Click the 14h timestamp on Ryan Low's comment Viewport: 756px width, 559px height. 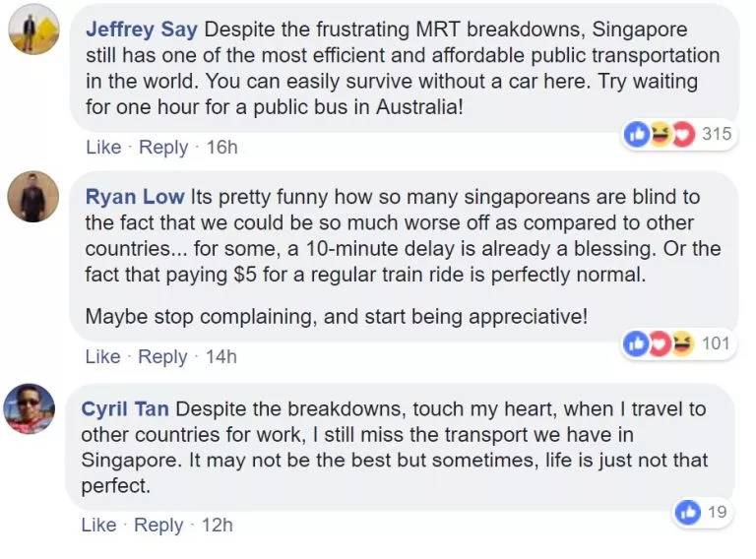click(x=220, y=357)
